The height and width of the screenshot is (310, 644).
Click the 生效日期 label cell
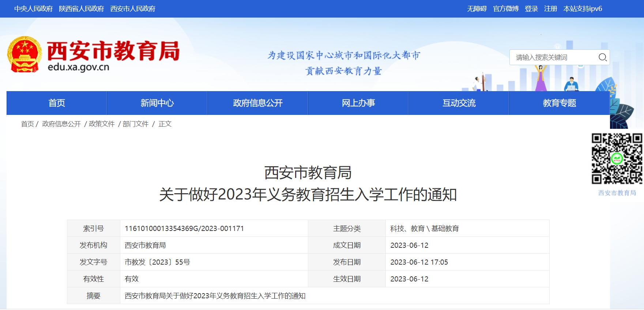pos(347,279)
